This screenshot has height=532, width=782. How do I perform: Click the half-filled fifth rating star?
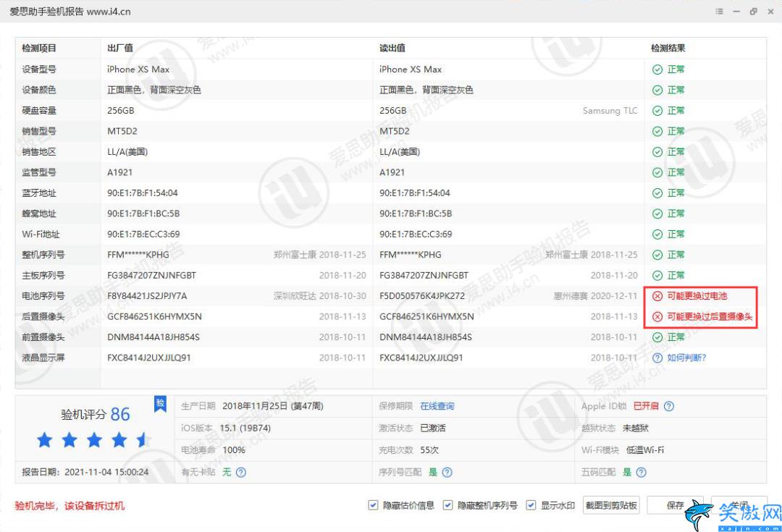[x=143, y=440]
